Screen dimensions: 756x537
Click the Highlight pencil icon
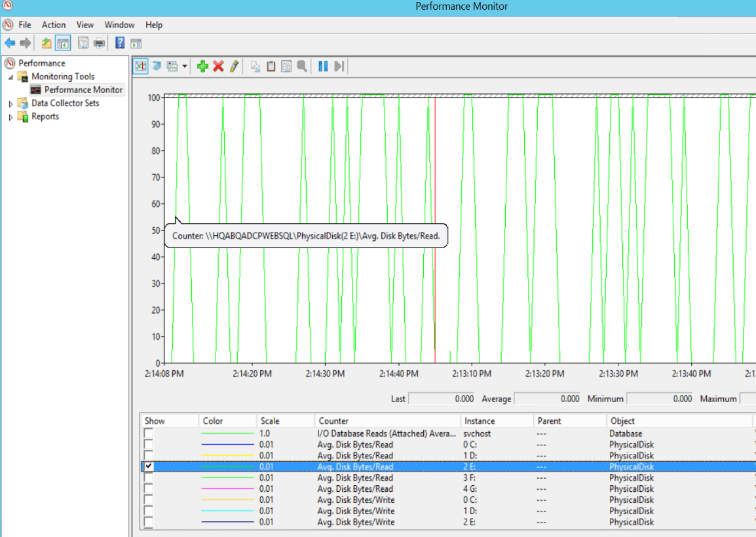tap(234, 66)
